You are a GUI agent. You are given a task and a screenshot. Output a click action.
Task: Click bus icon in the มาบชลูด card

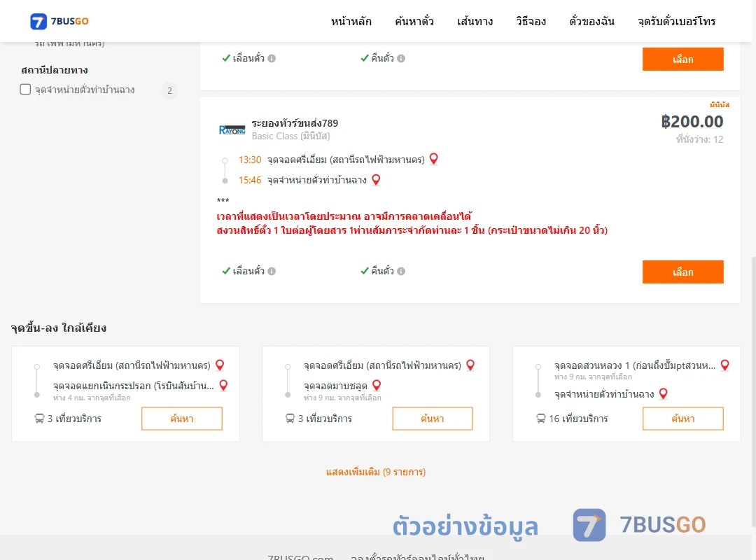(x=290, y=419)
